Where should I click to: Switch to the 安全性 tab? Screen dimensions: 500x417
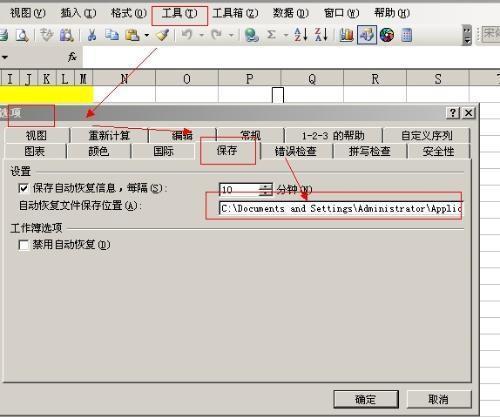438,151
